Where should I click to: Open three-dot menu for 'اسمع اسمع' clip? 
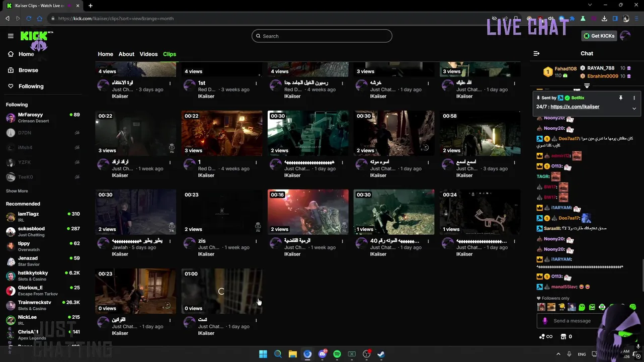click(514, 162)
